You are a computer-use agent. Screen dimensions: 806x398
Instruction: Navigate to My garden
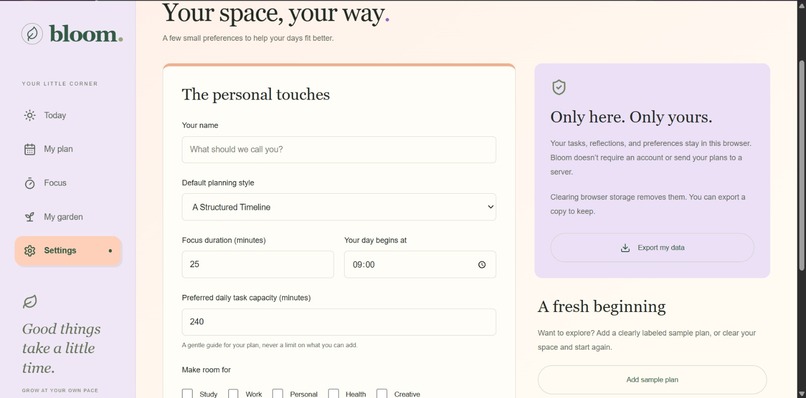click(68, 217)
